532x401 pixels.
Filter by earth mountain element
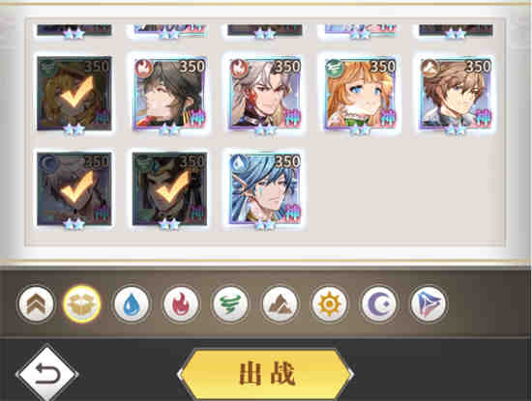click(x=280, y=304)
